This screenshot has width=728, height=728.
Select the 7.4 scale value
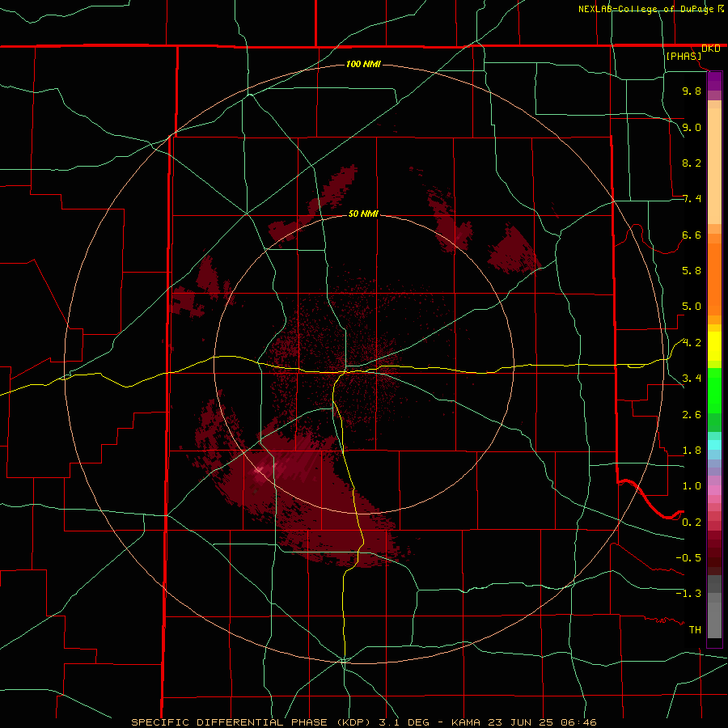click(x=692, y=199)
